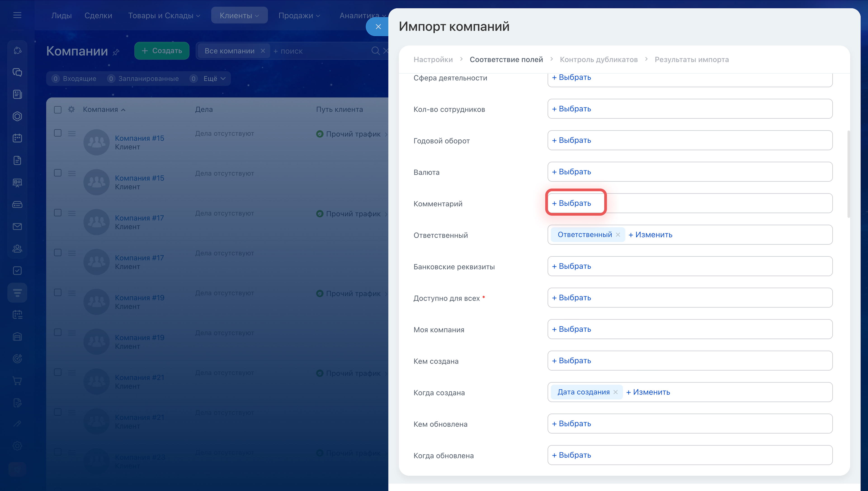Image resolution: width=868 pixels, height=491 pixels.
Task: Open the Лиды top navigation item
Action: pyautogui.click(x=61, y=16)
